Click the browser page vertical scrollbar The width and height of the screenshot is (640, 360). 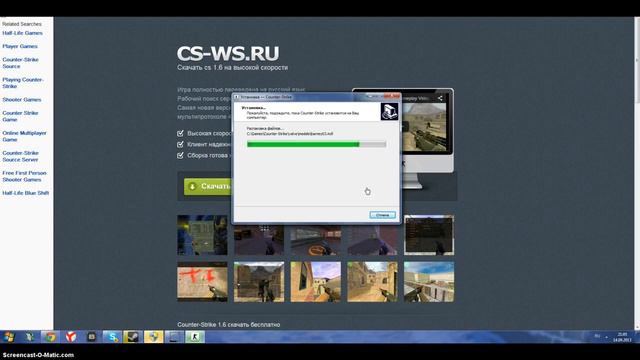(637, 173)
